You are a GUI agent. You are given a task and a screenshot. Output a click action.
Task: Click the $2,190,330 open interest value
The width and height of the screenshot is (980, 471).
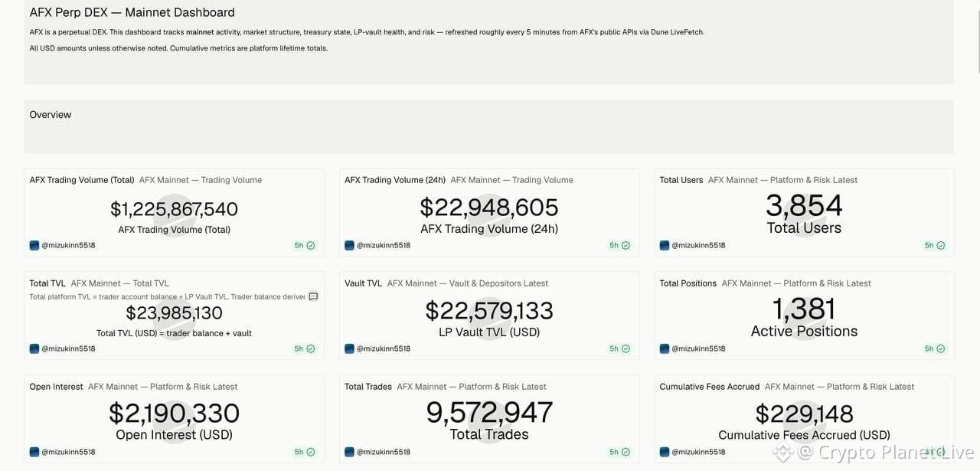click(174, 414)
